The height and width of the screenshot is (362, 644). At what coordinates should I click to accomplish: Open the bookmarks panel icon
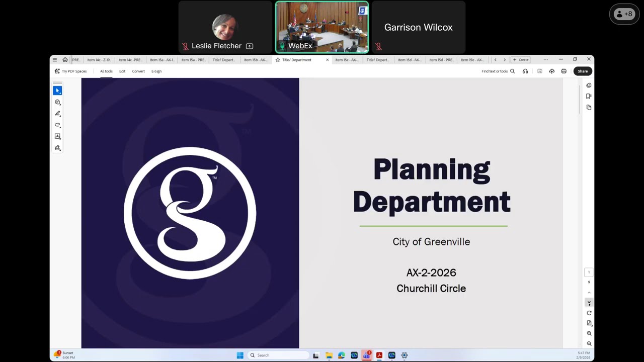pyautogui.click(x=589, y=96)
